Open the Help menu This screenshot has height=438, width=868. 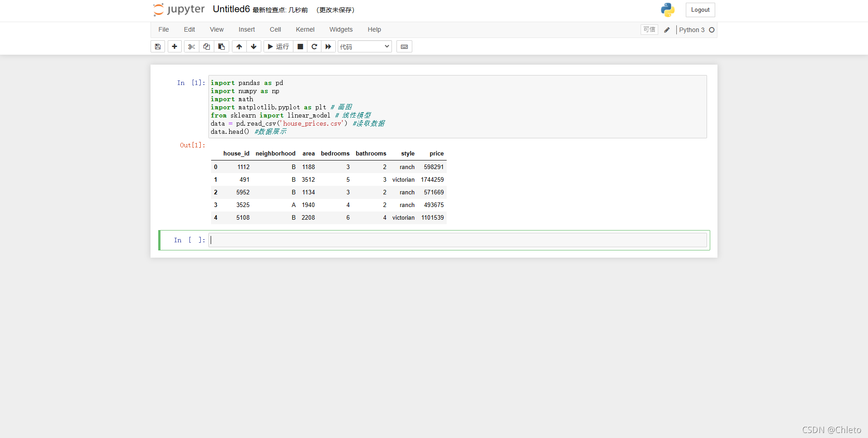pyautogui.click(x=374, y=29)
